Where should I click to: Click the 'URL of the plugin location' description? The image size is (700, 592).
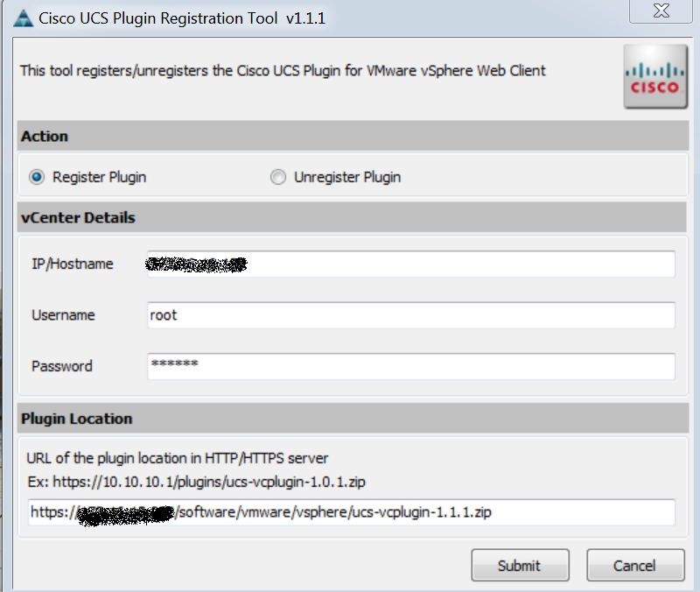coord(178,458)
